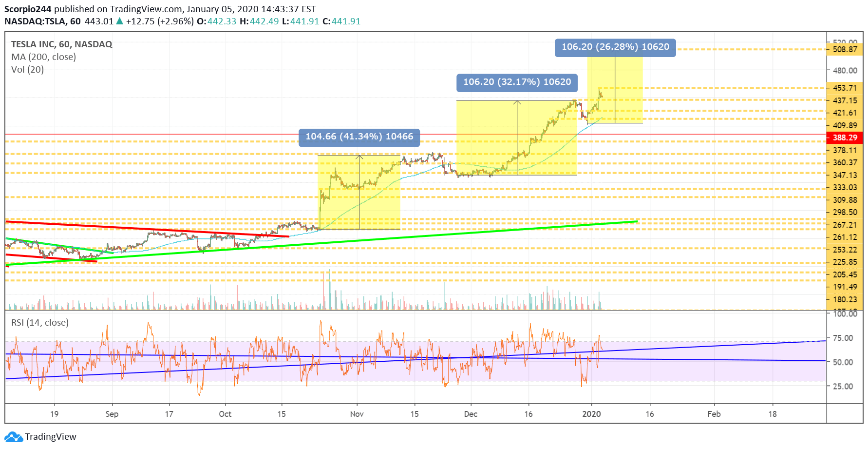Click the 253.22 price level label

[845, 250]
